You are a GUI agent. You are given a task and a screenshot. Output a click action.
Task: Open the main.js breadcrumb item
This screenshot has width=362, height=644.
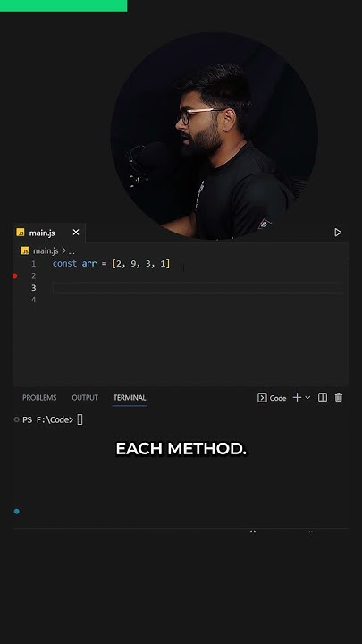click(46, 250)
